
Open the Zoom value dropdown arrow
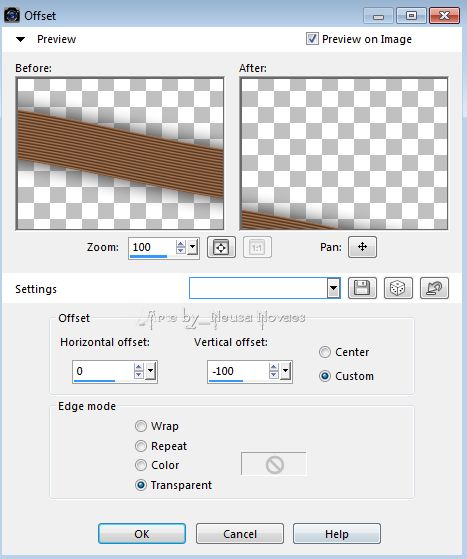(x=193, y=247)
